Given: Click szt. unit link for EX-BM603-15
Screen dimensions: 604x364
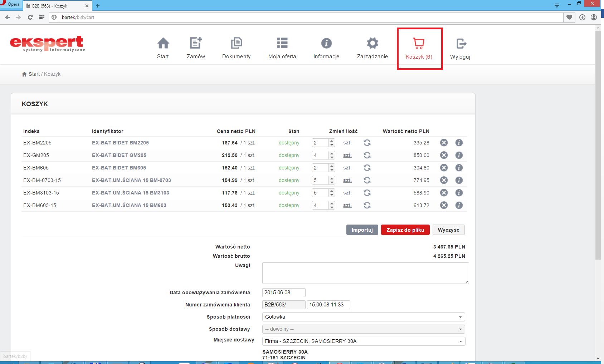Looking at the screenshot, I should (347, 205).
